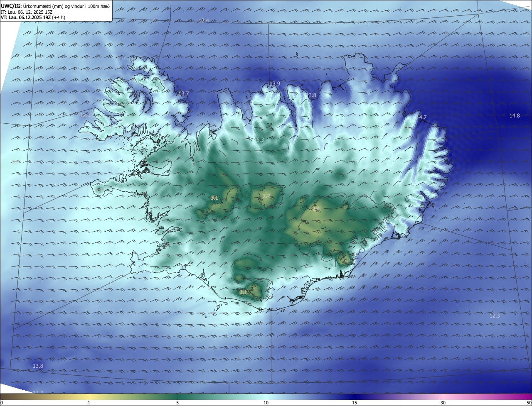Click the 12.3 value label southeast of Iceland

point(495,316)
